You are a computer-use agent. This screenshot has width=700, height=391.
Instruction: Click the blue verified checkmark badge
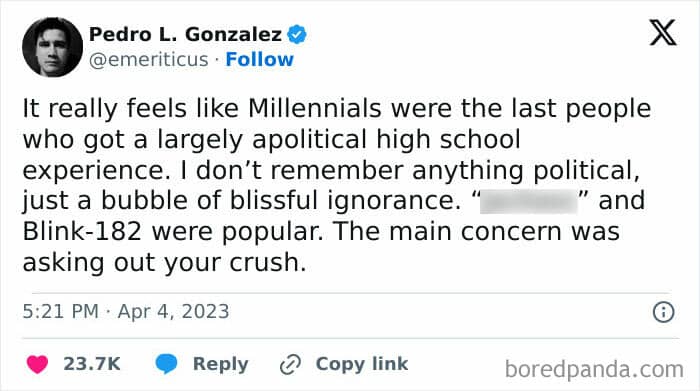click(x=297, y=34)
